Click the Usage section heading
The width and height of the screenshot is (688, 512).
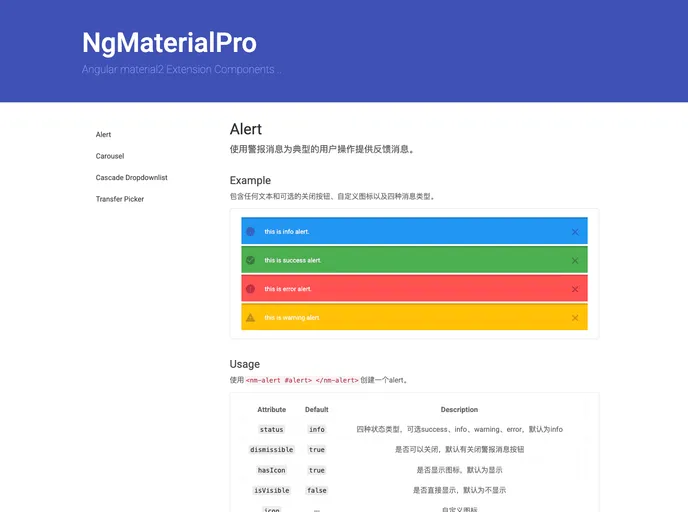click(245, 364)
